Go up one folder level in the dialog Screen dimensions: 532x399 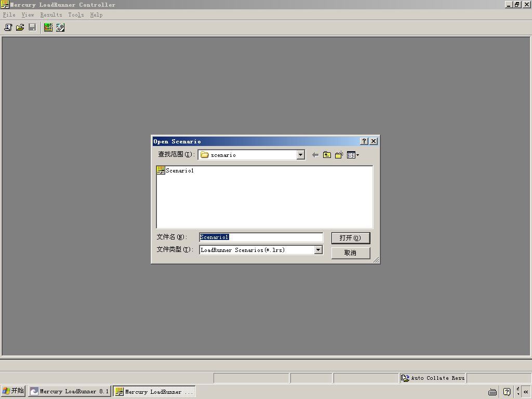click(x=327, y=155)
